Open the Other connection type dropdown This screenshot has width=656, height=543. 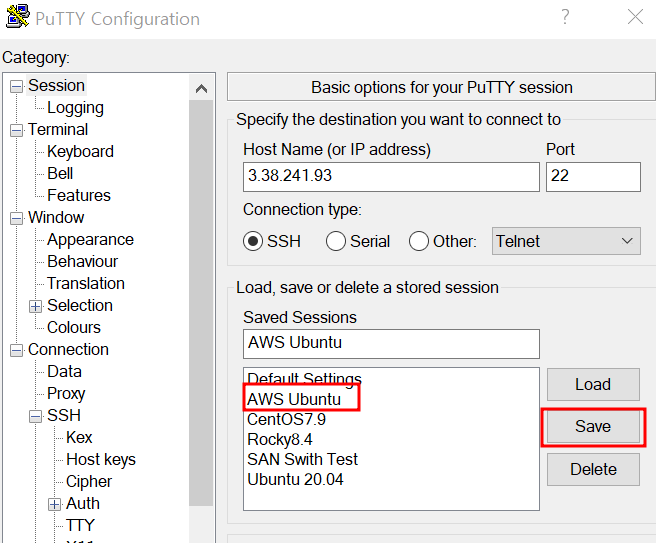[x=566, y=241]
